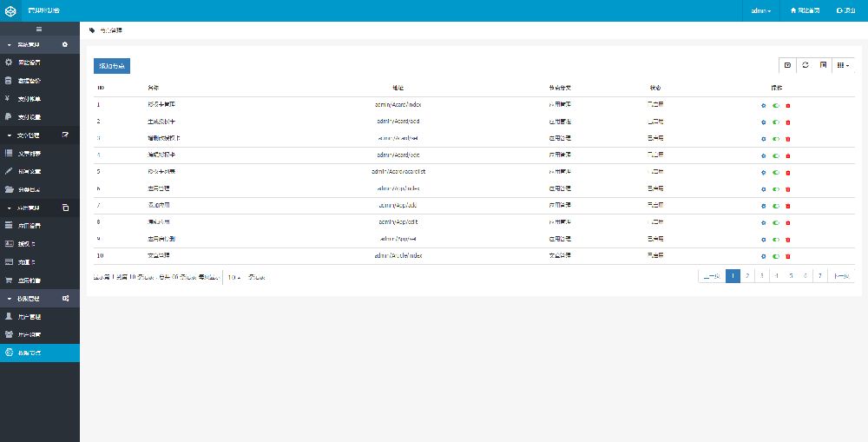Viewport: 868px width, 442px height.
Task: Open the rows-per-page dropdown showing 10
Action: [x=234, y=277]
